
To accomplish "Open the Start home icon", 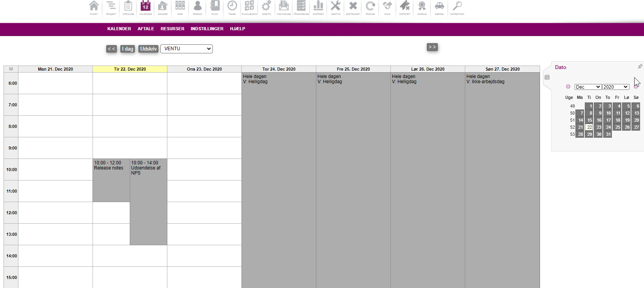I will 94,7.
